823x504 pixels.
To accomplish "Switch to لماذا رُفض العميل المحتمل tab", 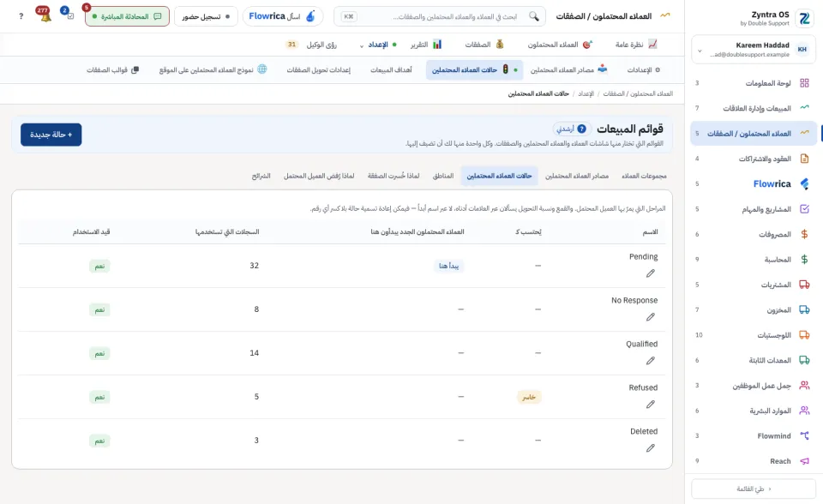I will pos(319,176).
